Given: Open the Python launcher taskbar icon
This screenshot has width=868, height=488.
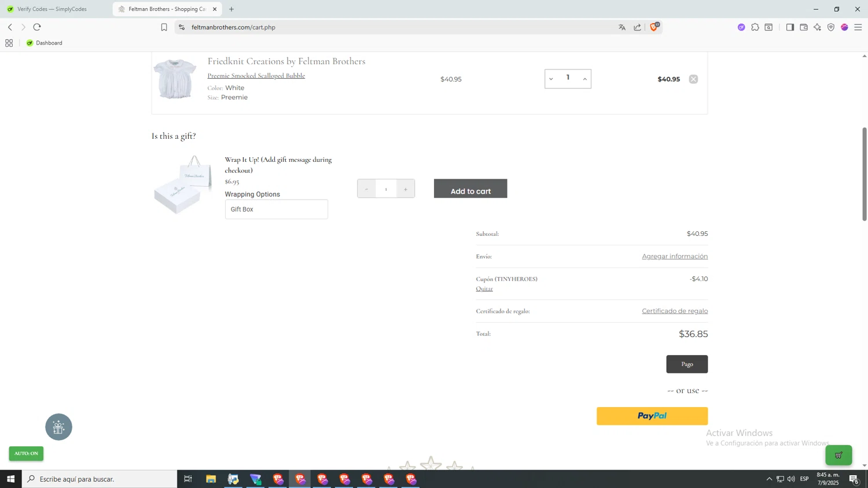Looking at the screenshot, I should (233, 479).
